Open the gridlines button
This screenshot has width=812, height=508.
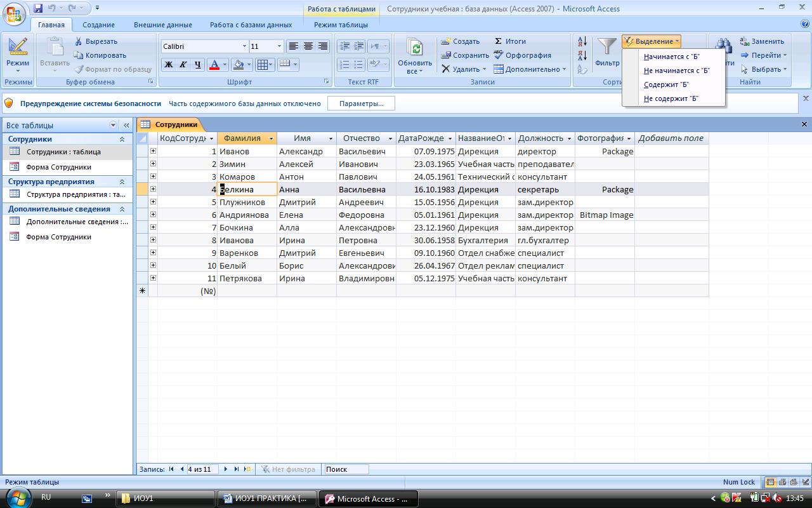(x=265, y=65)
